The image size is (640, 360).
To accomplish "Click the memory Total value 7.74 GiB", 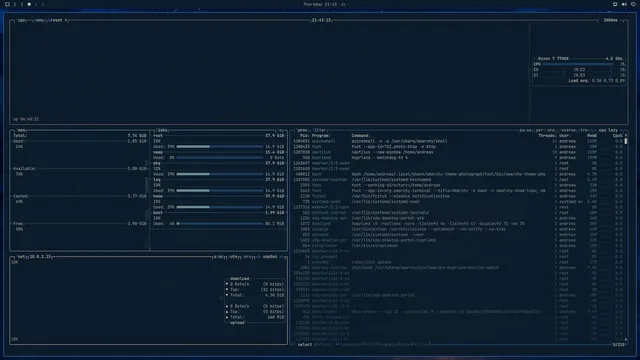I will [x=137, y=136].
